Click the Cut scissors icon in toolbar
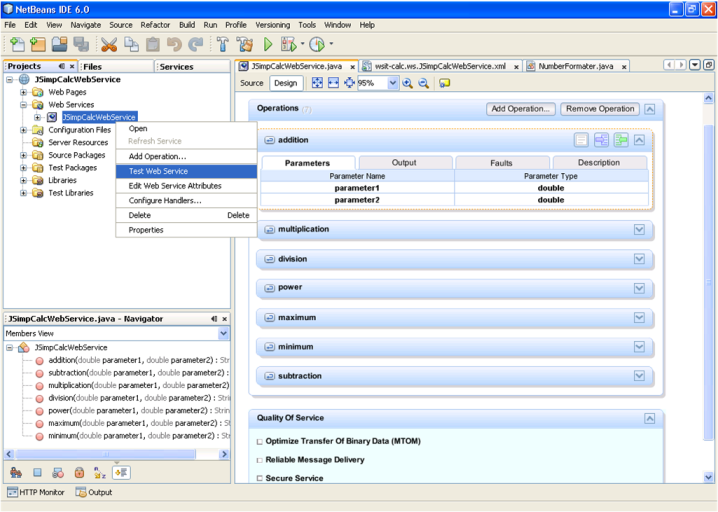 tap(109, 44)
